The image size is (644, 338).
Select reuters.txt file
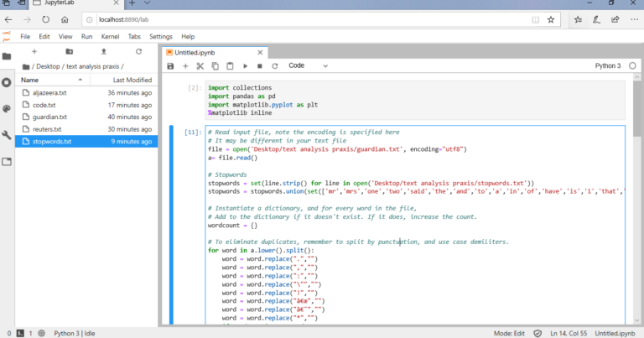coord(86,129)
